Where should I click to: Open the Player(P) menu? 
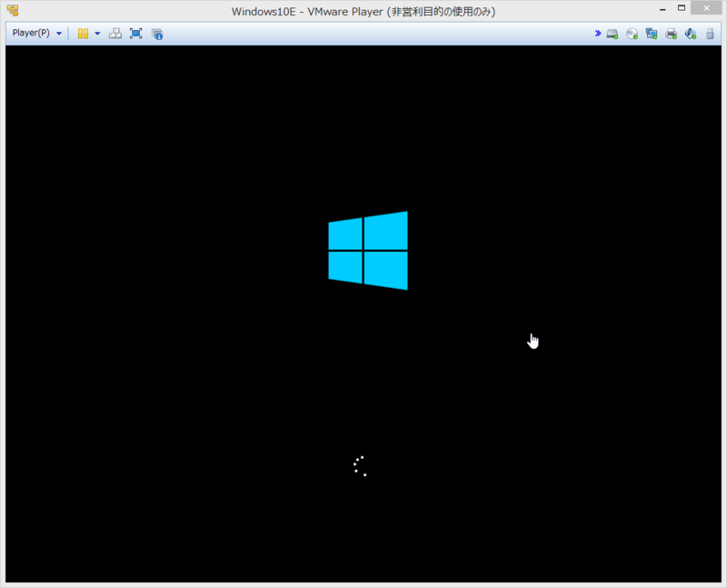[36, 34]
